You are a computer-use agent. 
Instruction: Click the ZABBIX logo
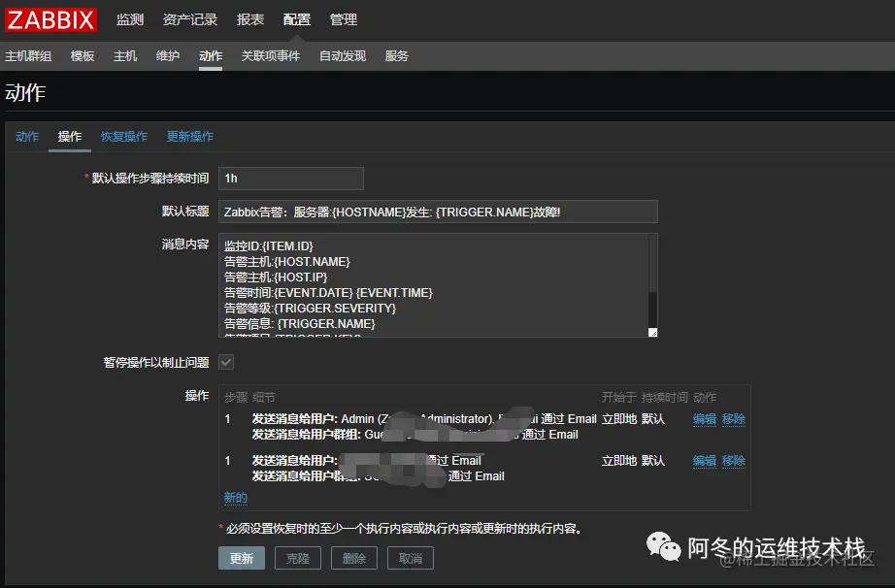[x=50, y=19]
